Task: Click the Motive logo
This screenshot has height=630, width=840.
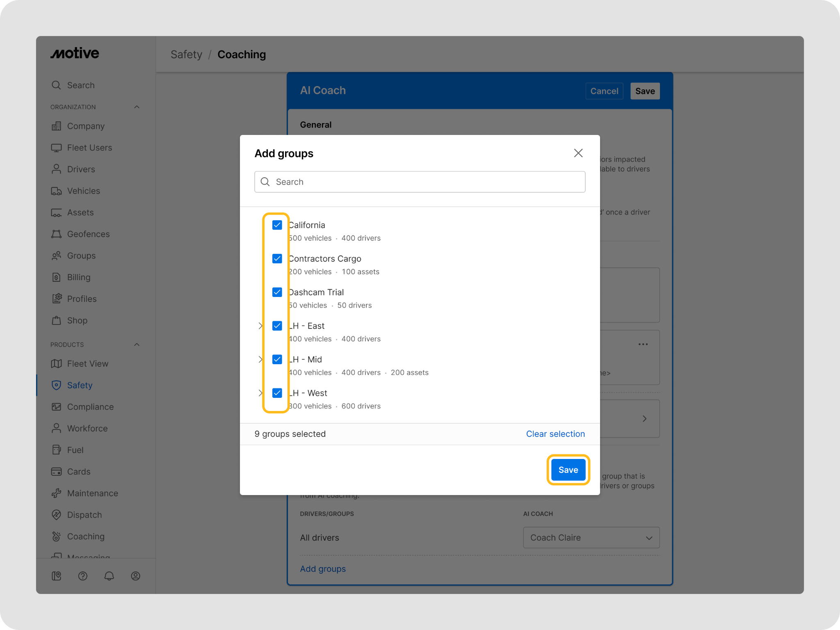Action: click(x=75, y=53)
